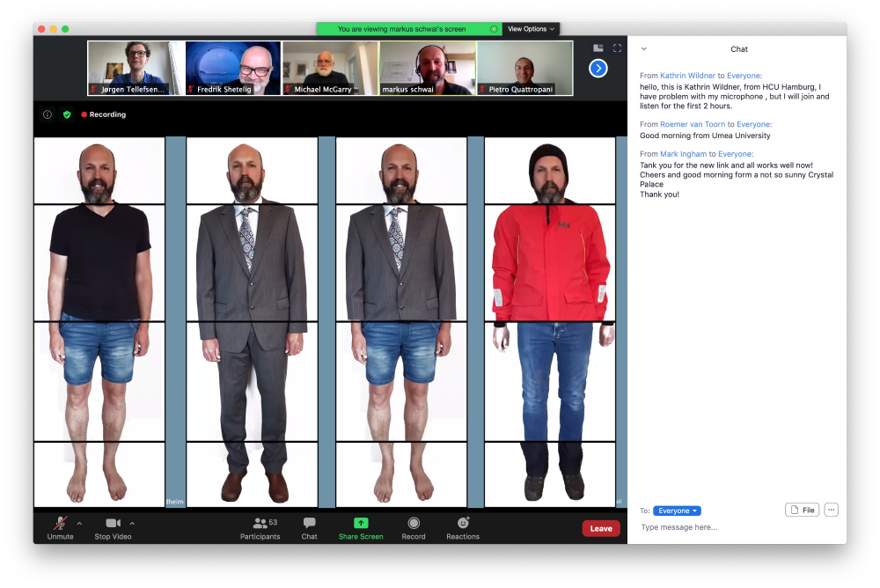880x588 pixels.
Task: Click the green encryption shield icon
Action: click(66, 114)
